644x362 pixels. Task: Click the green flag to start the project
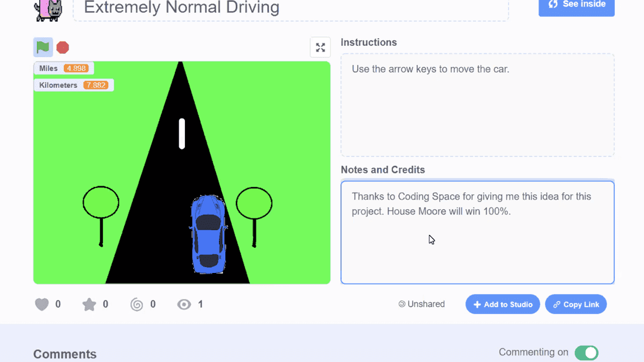[x=43, y=47]
